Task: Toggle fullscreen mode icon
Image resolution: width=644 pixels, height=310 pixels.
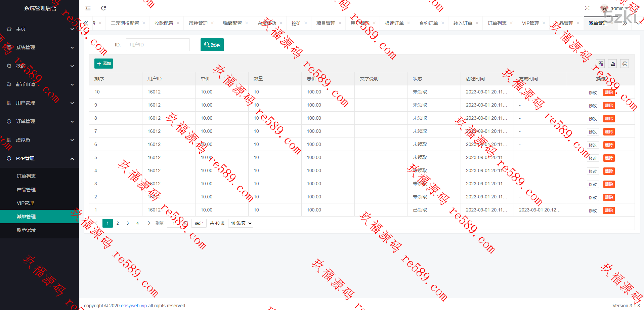Action: pyautogui.click(x=587, y=8)
